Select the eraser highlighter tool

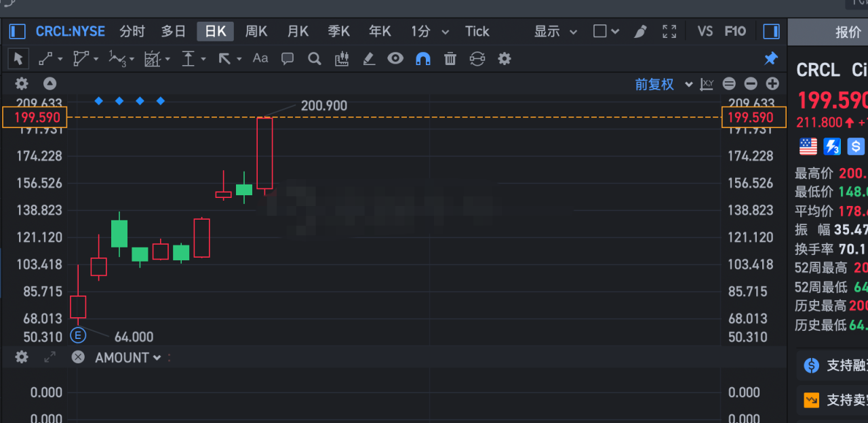click(x=369, y=59)
